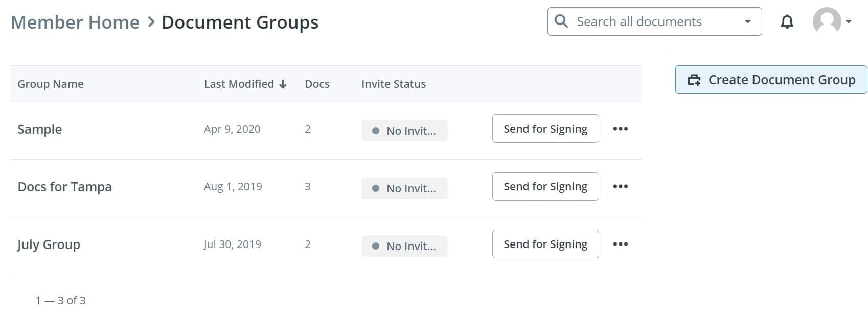Expand the account menu caret
Image resolution: width=868 pixels, height=318 pixels.
point(849,21)
